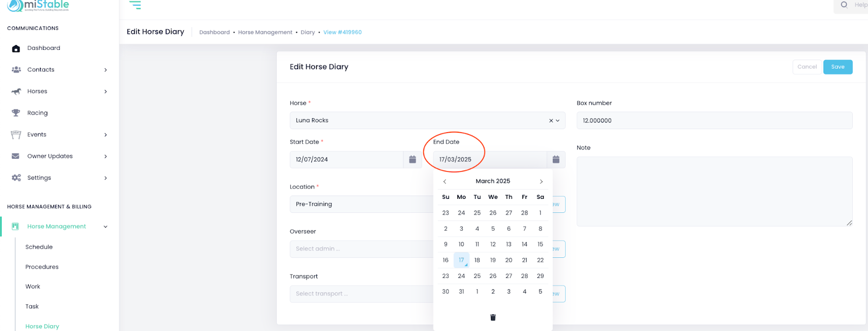Image resolution: width=868 pixels, height=331 pixels.
Task: Click the End Date calendar icon
Action: 556,159
